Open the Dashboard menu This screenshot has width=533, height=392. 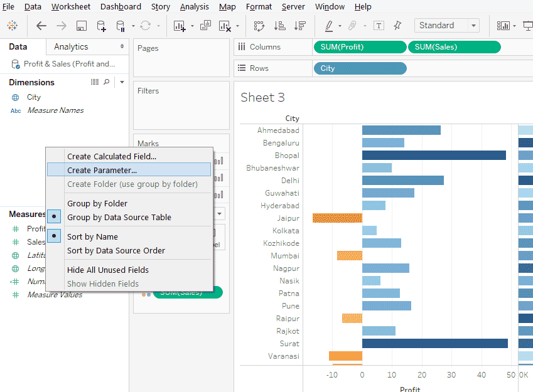point(121,7)
